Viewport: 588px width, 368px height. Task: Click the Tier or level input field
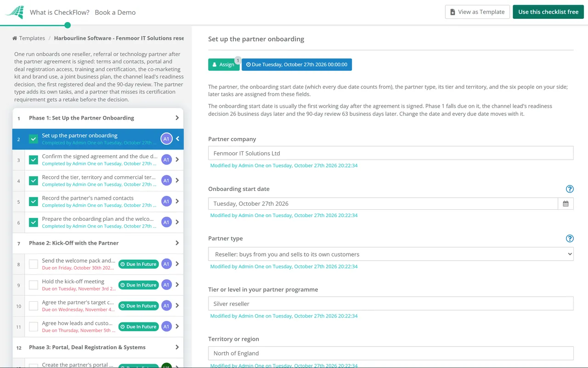pyautogui.click(x=391, y=304)
